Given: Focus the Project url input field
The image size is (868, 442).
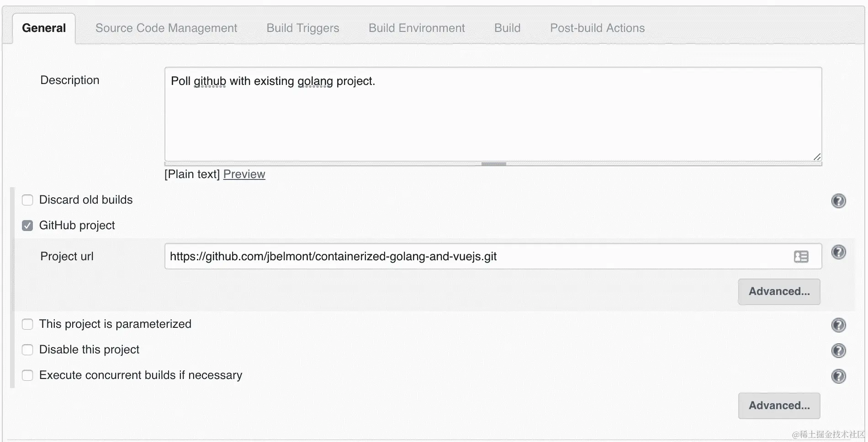Looking at the screenshot, I should [475, 257].
